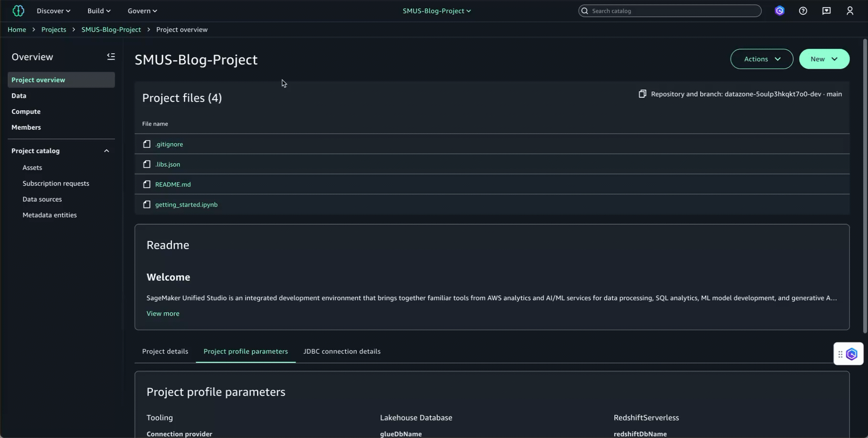Open the New dropdown button
The height and width of the screenshot is (438, 868).
pyautogui.click(x=824, y=59)
